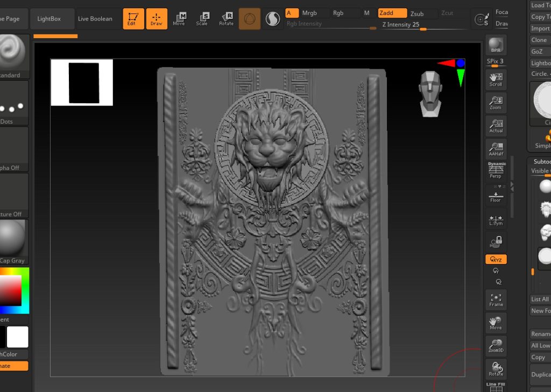Set canvas to Actual size
This screenshot has height=392, width=551.
(496, 126)
